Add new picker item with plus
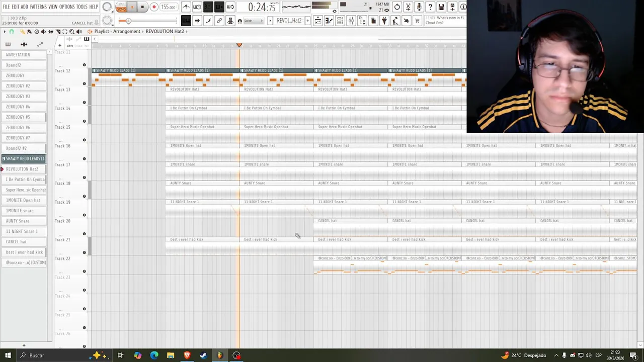Image resolution: width=644 pixels, height=362 pixels. [24, 345]
